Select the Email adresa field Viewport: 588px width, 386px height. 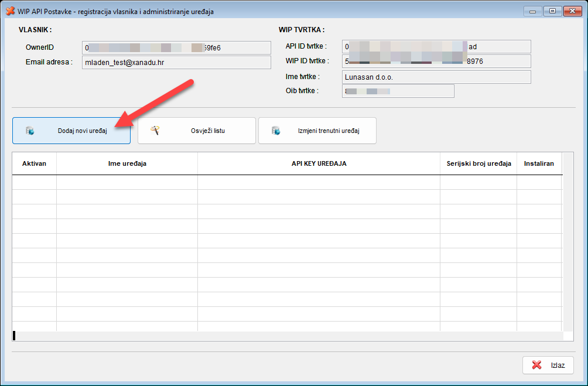pos(176,62)
